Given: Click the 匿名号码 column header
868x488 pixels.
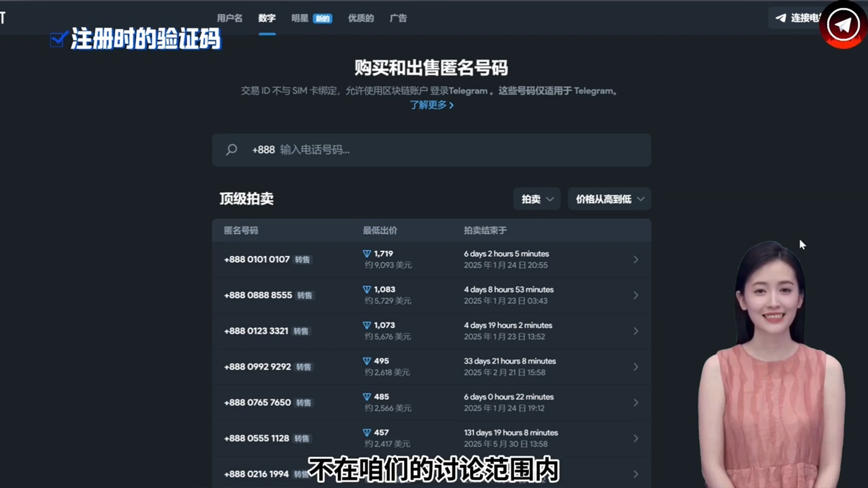Looking at the screenshot, I should (x=241, y=230).
